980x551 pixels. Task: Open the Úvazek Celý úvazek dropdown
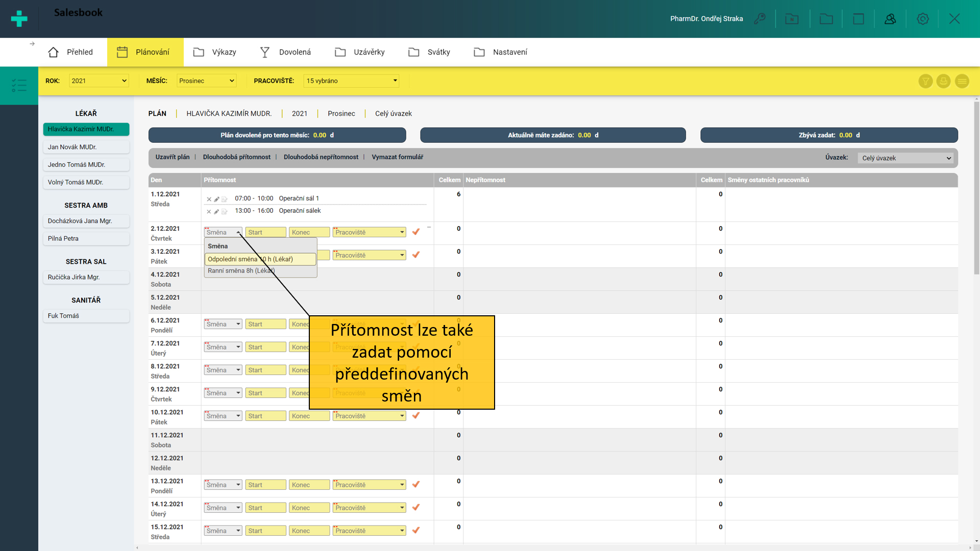point(906,158)
